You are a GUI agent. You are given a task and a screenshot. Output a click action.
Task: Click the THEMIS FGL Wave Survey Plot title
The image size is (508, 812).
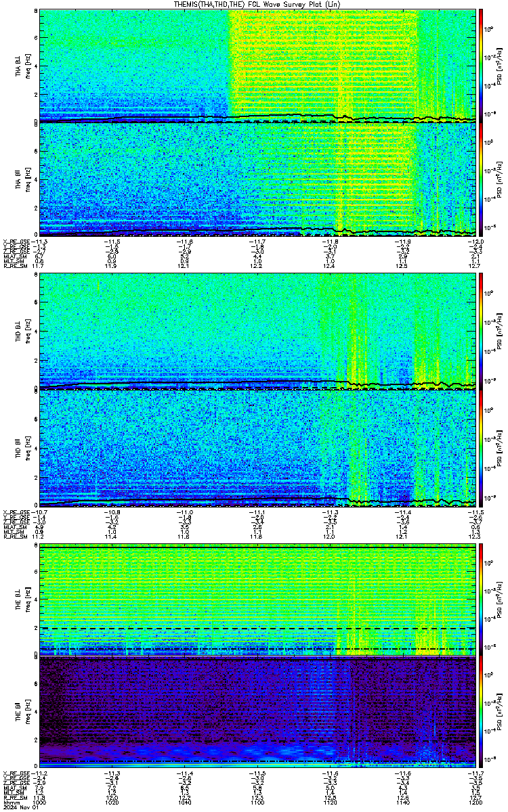(258, 4)
